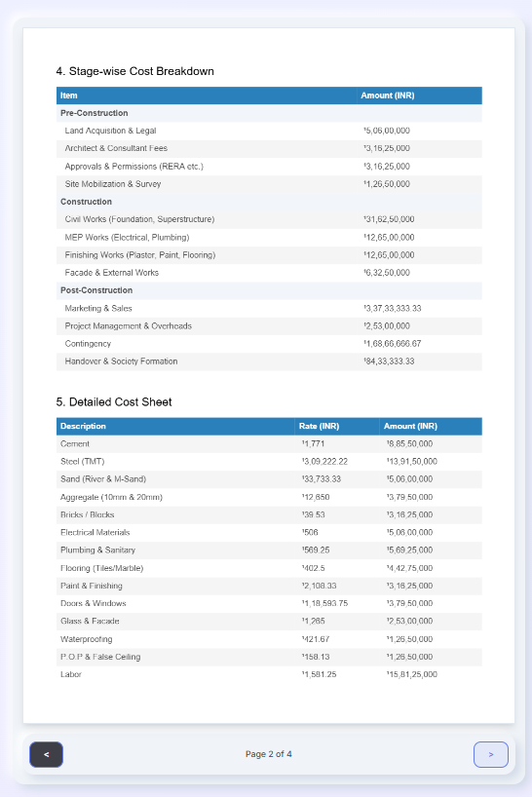
Task: Click the Post-Construction group row
Action: (x=269, y=290)
